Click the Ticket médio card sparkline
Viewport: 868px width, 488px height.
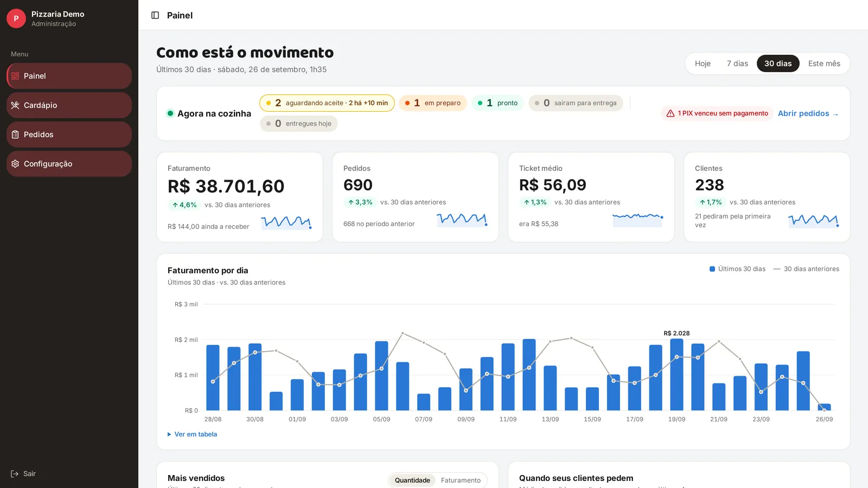point(638,219)
